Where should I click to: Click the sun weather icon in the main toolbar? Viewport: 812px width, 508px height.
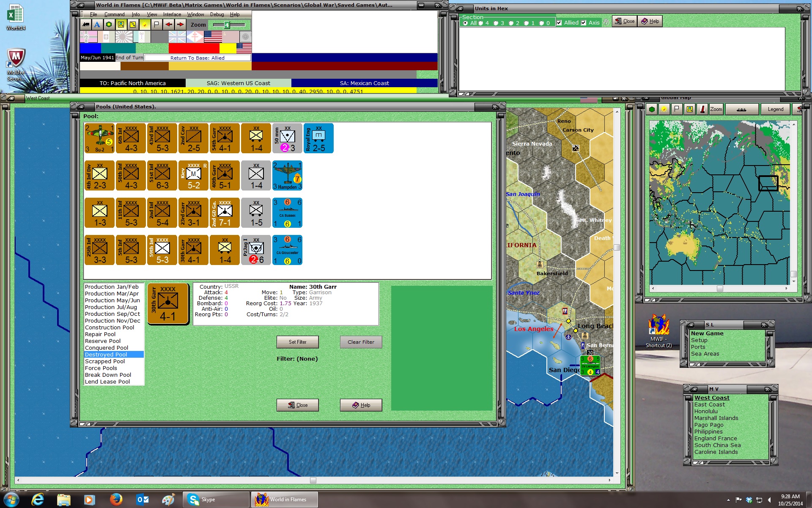point(145,25)
